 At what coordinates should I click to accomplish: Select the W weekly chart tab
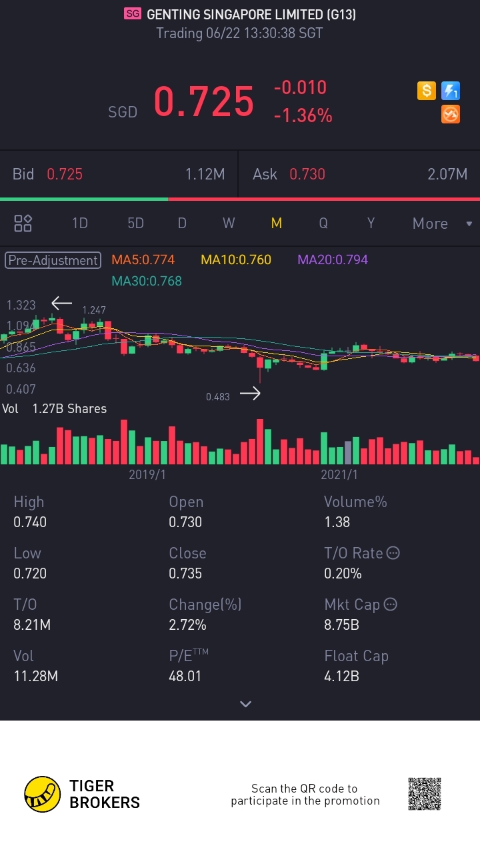tap(229, 224)
